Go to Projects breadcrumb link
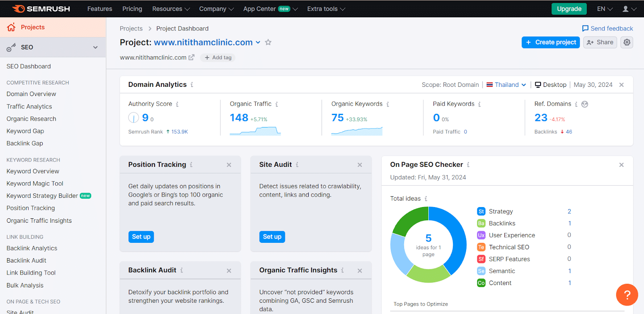This screenshot has height=314, width=644. tap(131, 29)
